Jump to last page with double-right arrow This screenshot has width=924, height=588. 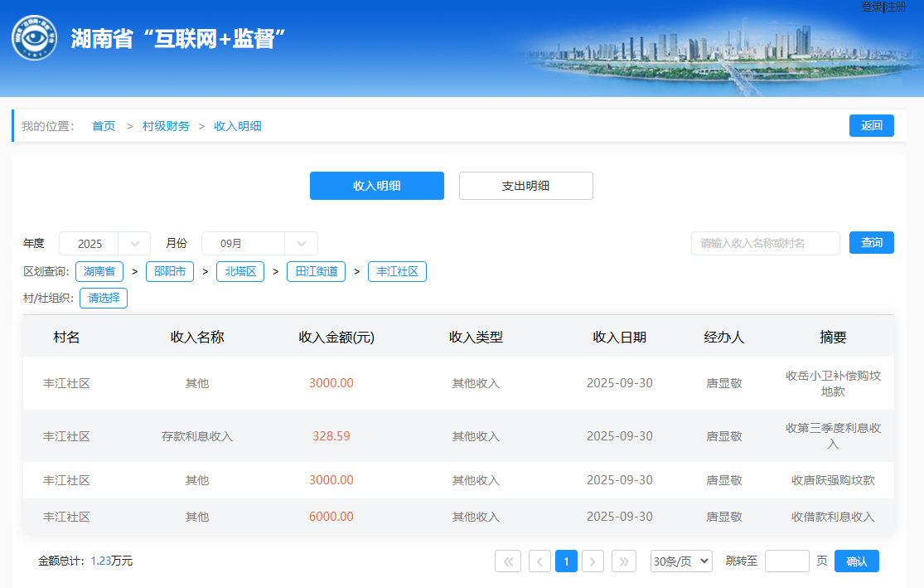624,561
